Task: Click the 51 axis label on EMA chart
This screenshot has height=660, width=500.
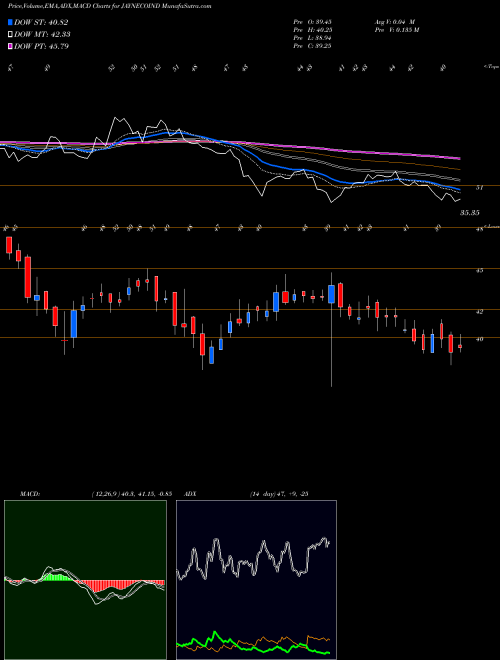Action: 479,188
